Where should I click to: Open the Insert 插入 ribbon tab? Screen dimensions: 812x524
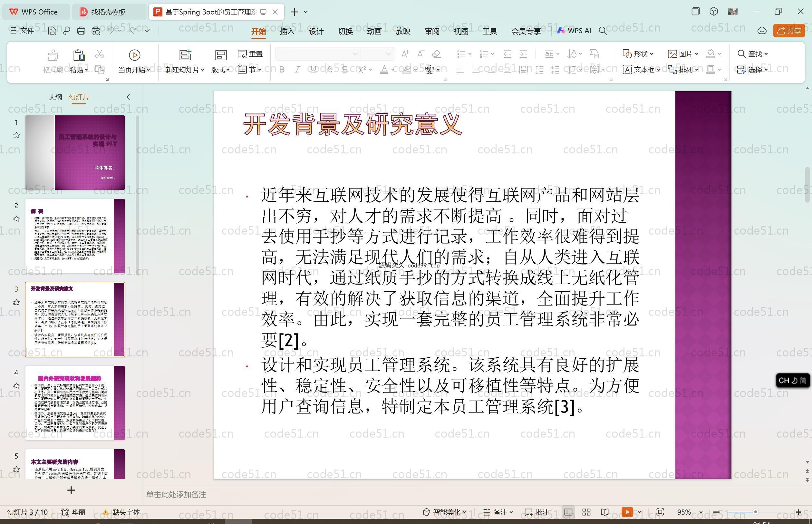click(x=287, y=31)
